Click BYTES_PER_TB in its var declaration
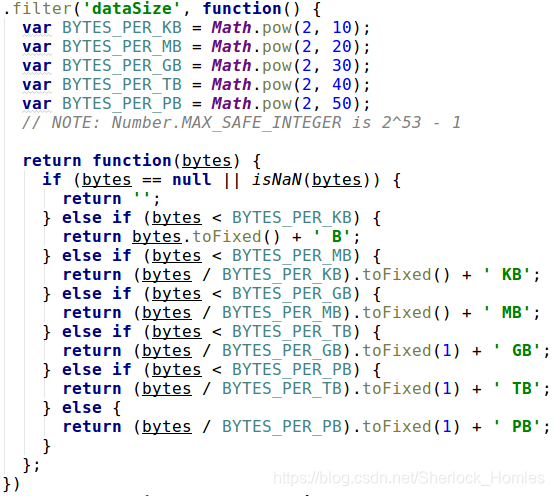The image size is (554, 496). [x=122, y=85]
